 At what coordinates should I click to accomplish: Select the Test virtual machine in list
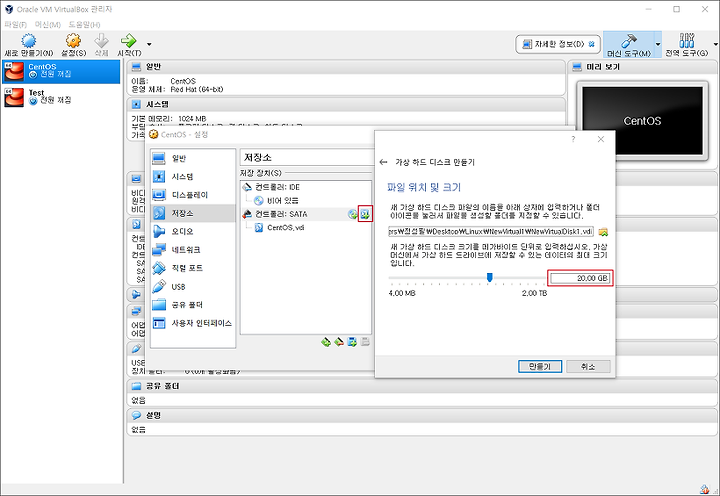pyautogui.click(x=61, y=97)
